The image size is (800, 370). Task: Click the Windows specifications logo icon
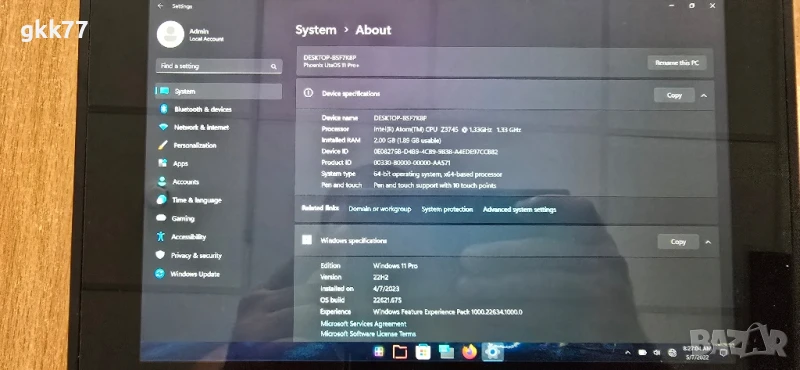click(307, 239)
